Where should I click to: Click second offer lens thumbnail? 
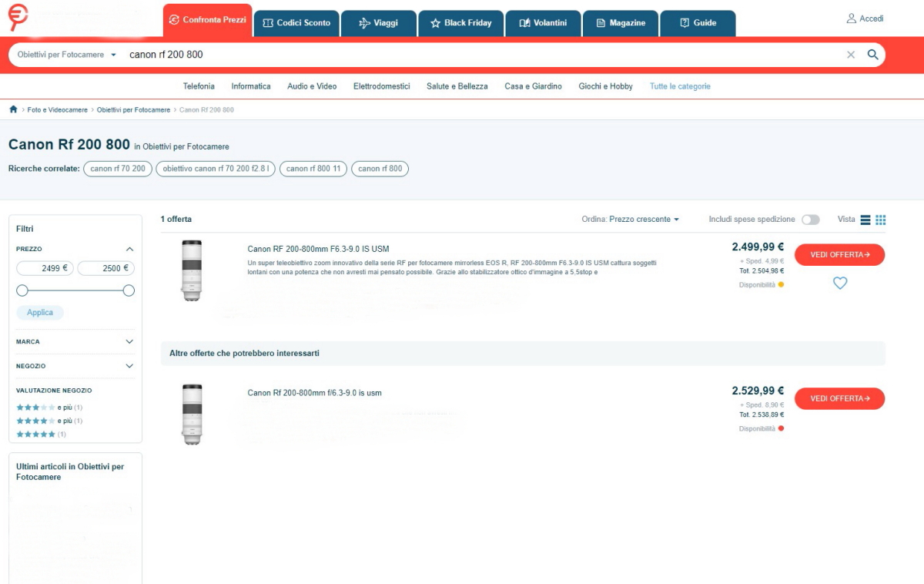pyautogui.click(x=192, y=415)
